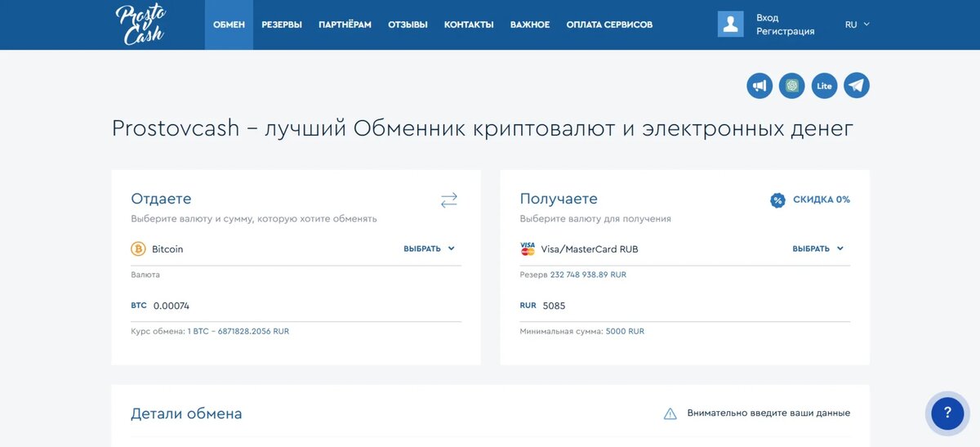Click the Prostovcash page title heading
This screenshot has height=447, width=980.
pyautogui.click(x=483, y=128)
